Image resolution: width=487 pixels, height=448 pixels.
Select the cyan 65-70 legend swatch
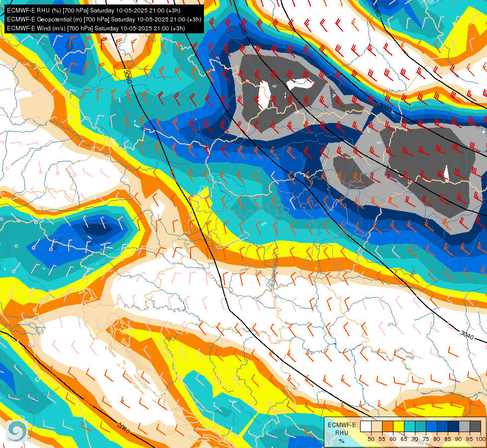pos(410,426)
